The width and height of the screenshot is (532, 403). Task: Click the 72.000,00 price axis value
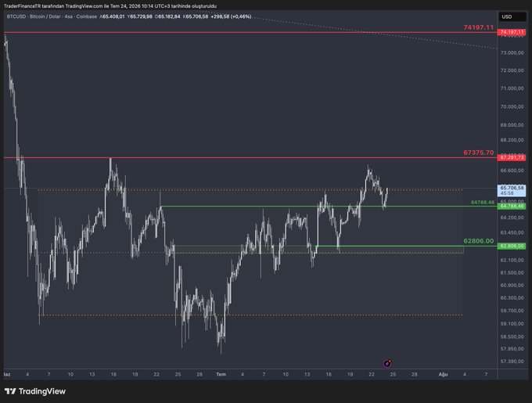tap(512, 70)
